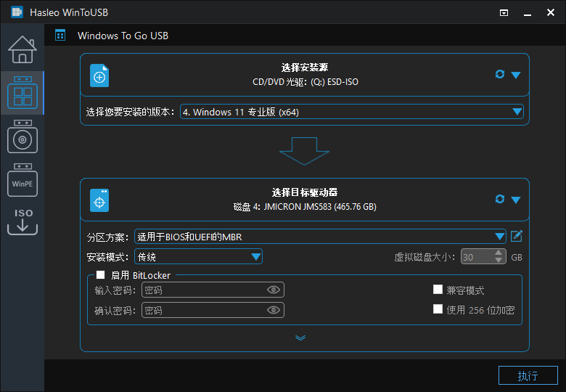Open the Windows edition dropdown
This screenshot has height=392, width=566.
coord(517,112)
